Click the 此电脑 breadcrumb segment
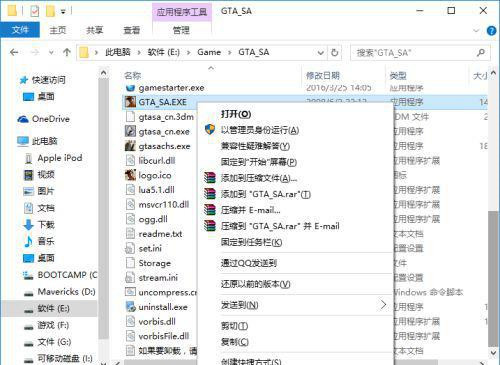This screenshot has width=500, height=365. click(x=118, y=52)
